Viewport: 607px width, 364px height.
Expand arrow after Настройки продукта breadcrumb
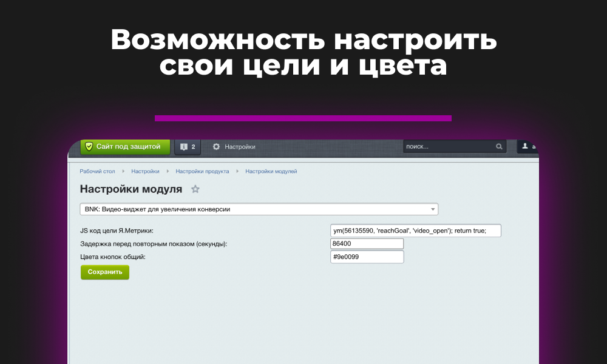237,172
